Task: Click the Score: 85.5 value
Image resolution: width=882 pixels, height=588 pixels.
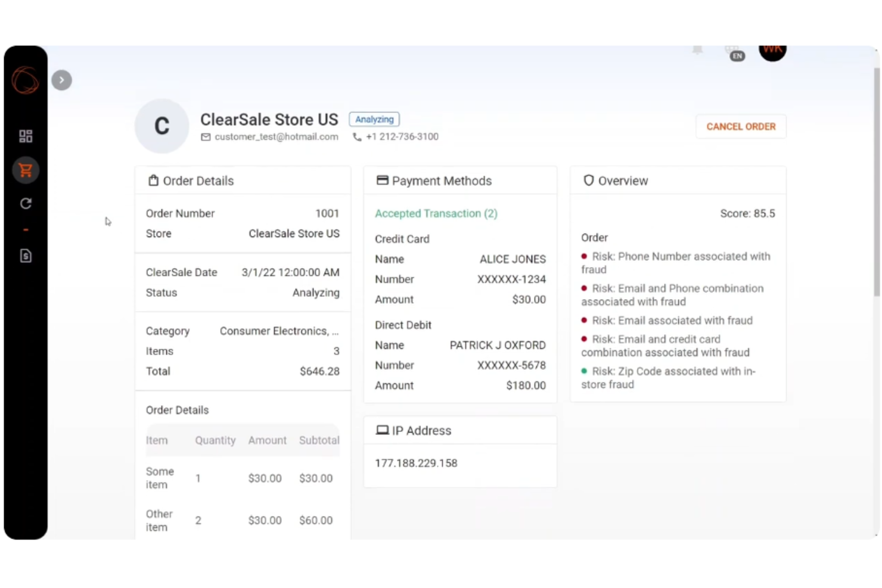Action: pos(747,213)
